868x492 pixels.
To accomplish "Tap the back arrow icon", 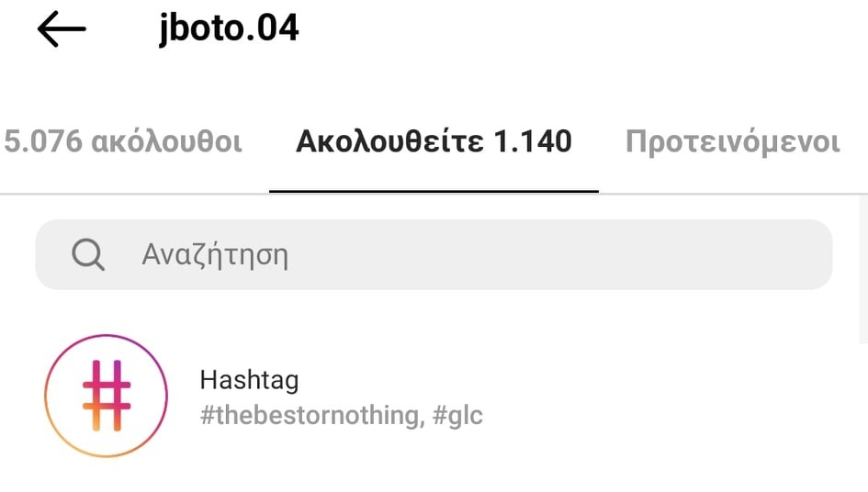I will (62, 29).
